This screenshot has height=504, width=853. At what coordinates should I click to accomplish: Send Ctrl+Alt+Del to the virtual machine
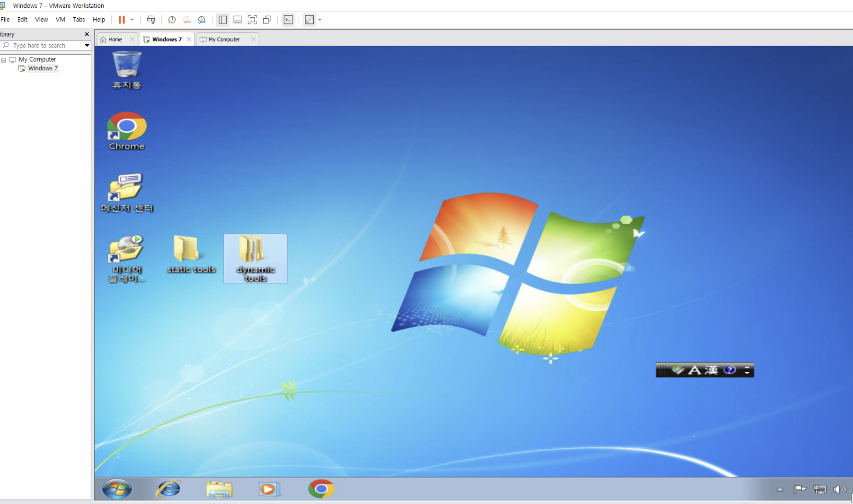[x=151, y=20]
